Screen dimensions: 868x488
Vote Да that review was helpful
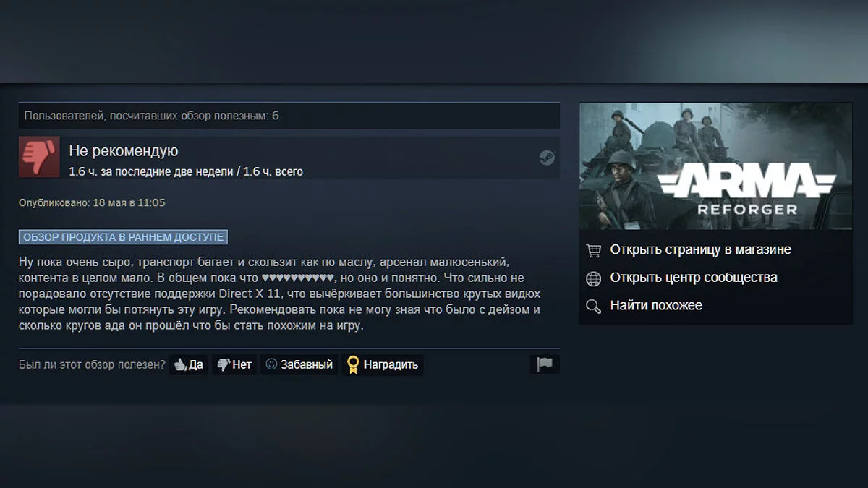point(188,364)
